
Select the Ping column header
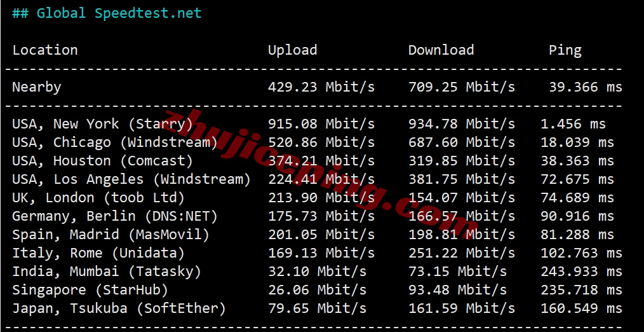click(x=565, y=51)
